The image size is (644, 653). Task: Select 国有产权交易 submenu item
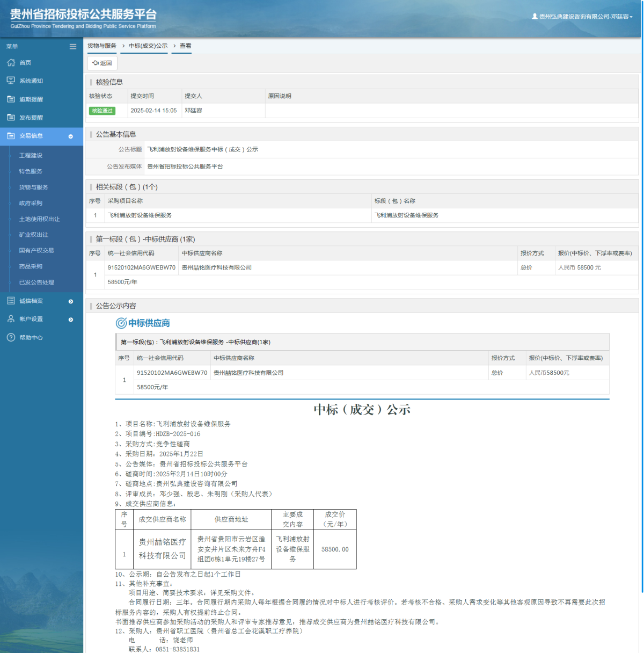(x=36, y=250)
